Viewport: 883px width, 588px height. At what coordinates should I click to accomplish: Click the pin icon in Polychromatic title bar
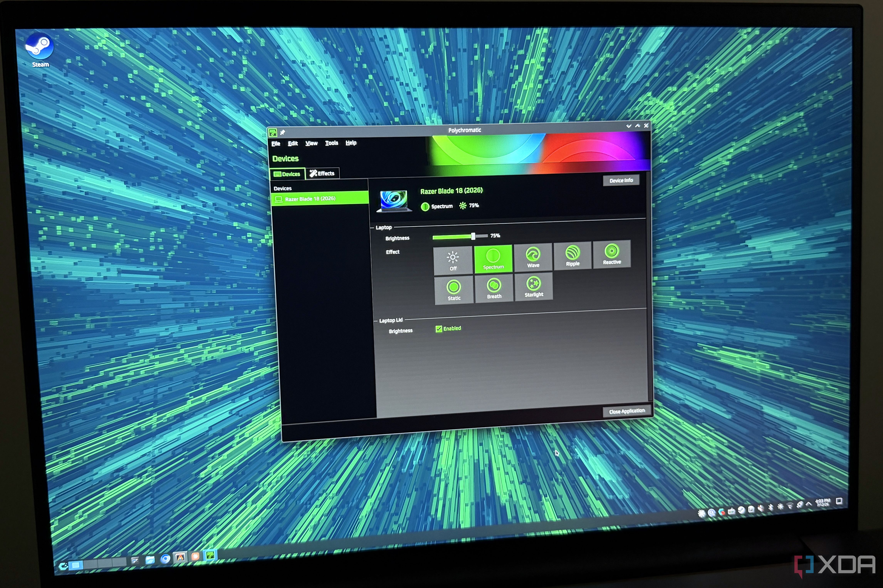point(283,132)
